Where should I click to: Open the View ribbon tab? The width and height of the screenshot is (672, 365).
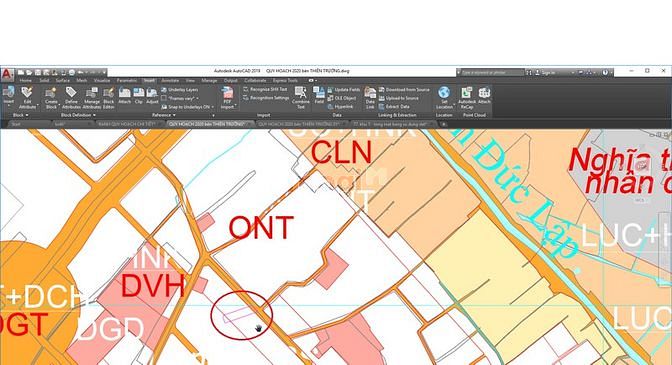(x=190, y=81)
